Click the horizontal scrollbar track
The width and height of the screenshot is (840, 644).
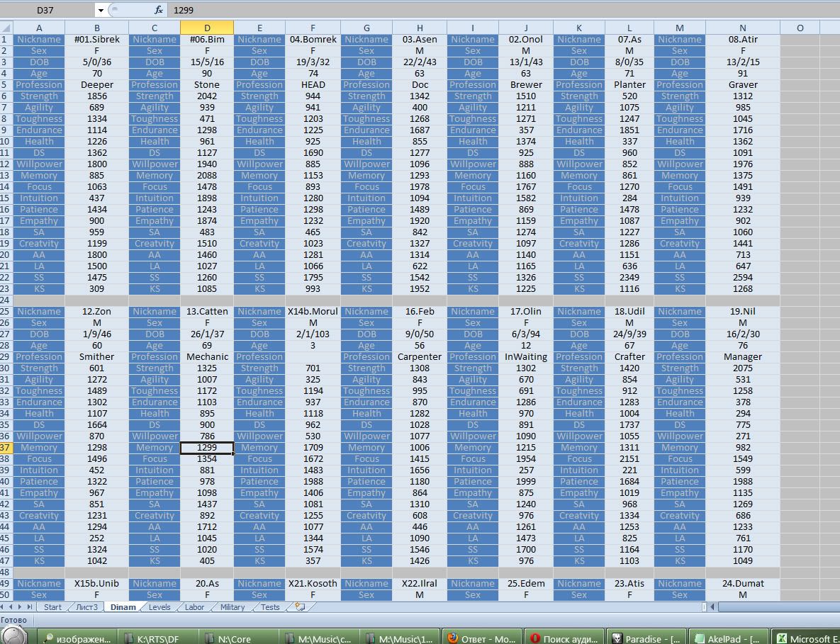pos(778,607)
